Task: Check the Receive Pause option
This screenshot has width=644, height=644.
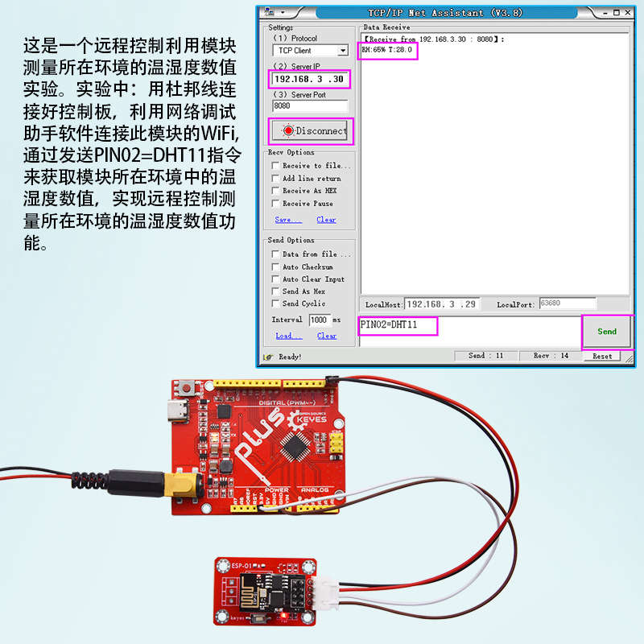Action: tap(275, 204)
